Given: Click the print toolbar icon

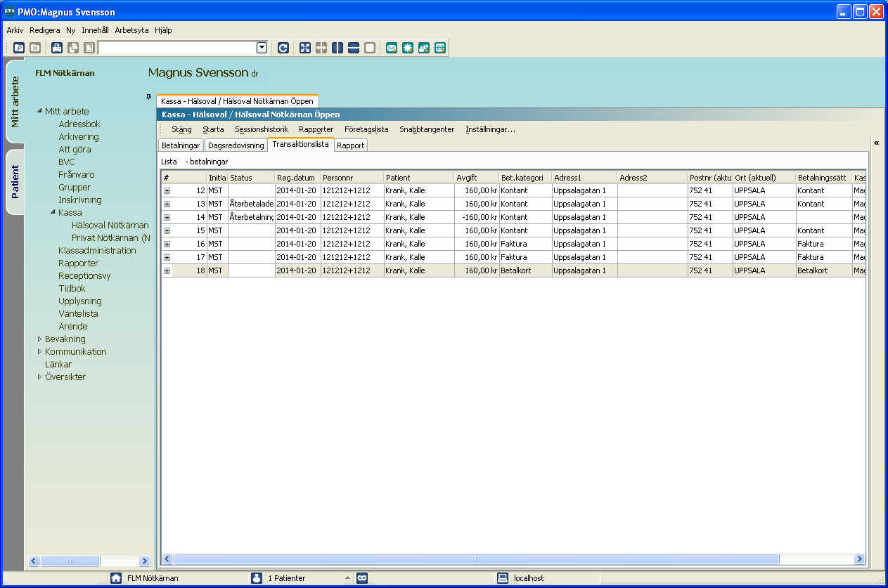Looking at the screenshot, I should [57, 48].
